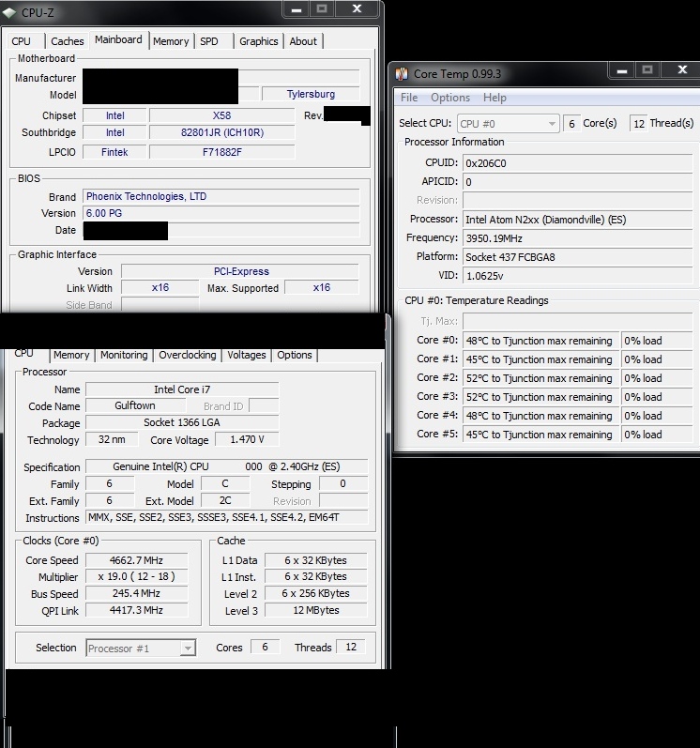Click the Specification field Genuine Intel(R) CPU
Viewport: 700px width, 748px height.
227,466
